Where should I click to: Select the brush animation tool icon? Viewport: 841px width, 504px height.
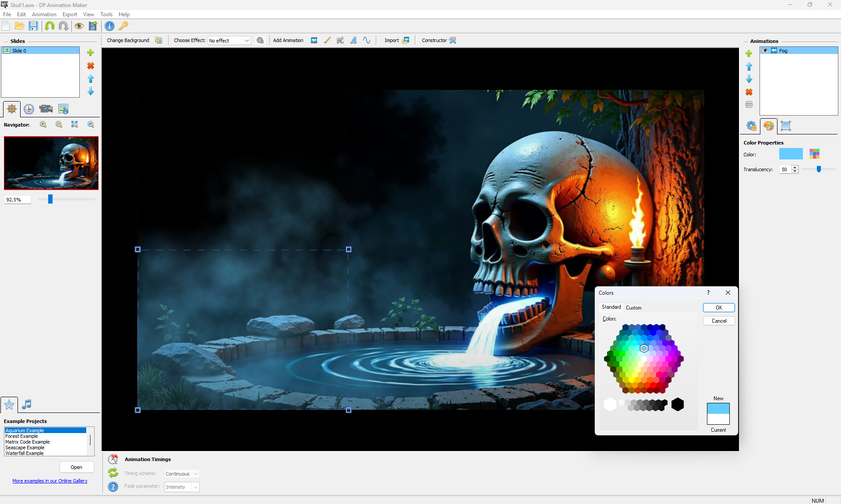coord(327,40)
